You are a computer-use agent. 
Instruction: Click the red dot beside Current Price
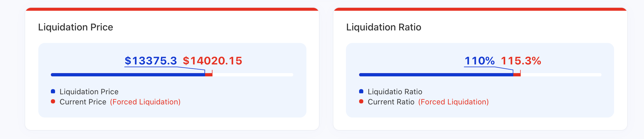pyautogui.click(x=53, y=101)
